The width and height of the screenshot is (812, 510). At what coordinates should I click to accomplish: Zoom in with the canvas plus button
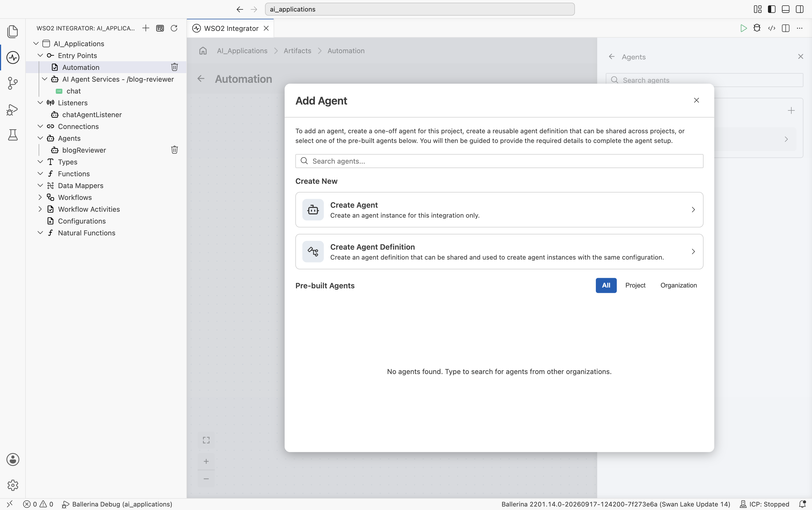(x=206, y=461)
